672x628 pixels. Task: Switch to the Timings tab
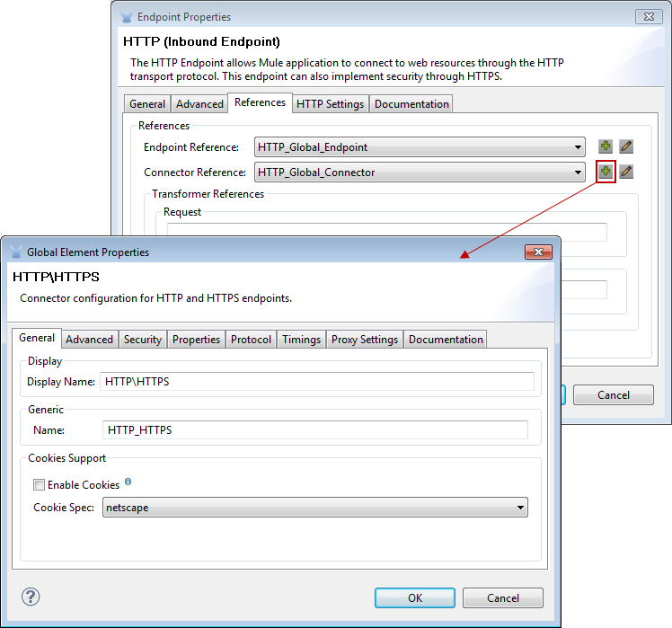pos(301,340)
